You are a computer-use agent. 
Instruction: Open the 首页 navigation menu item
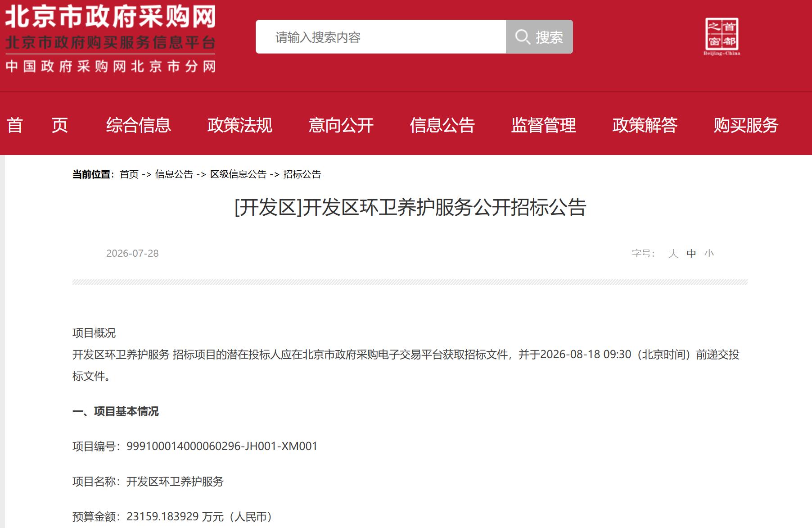point(37,125)
